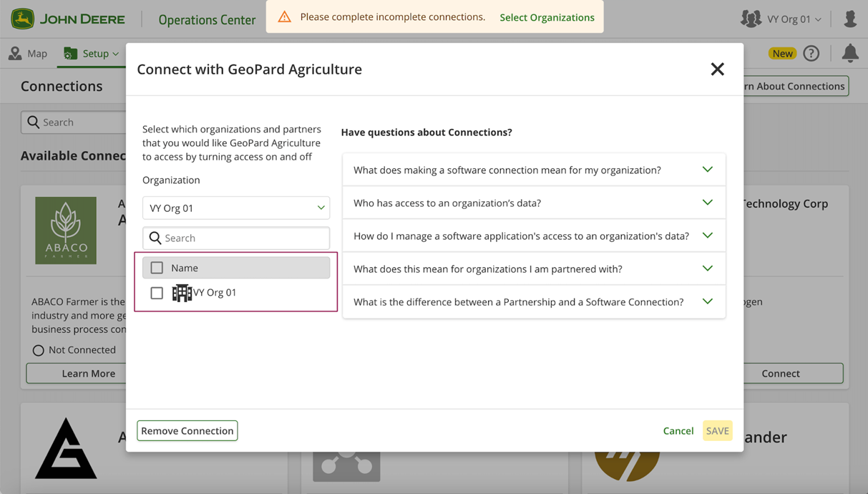Expand question about partnered organizations

tap(534, 269)
